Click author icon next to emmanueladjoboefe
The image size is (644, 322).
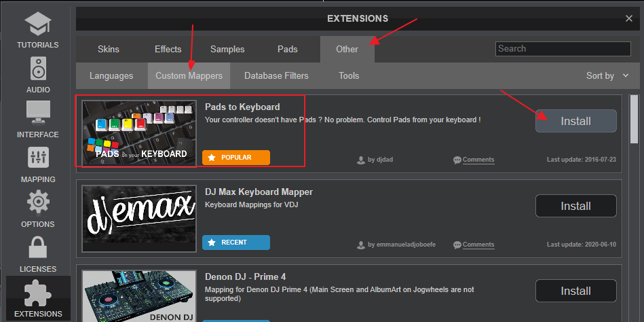click(x=361, y=245)
